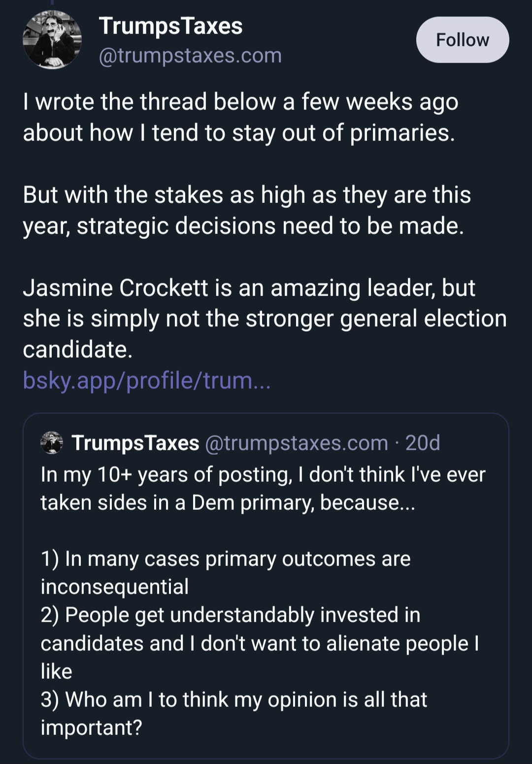The width and height of the screenshot is (532, 764).
Task: Select the quoted line "2) People get understandably invested"
Action: [231, 615]
